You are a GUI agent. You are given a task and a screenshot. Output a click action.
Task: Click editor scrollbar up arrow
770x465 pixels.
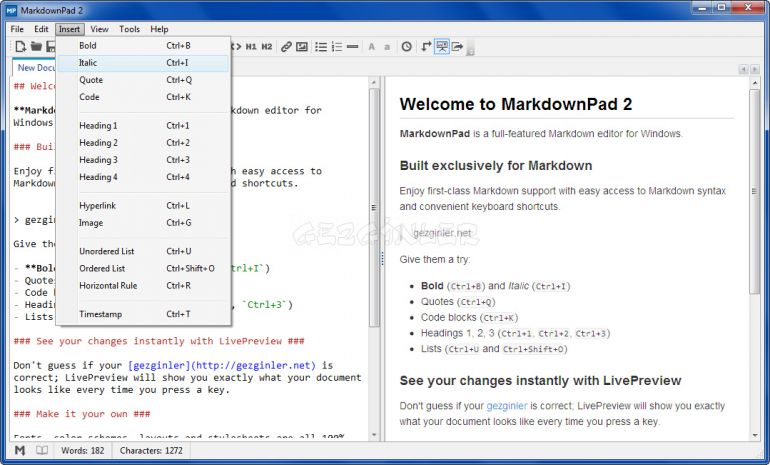click(x=374, y=82)
